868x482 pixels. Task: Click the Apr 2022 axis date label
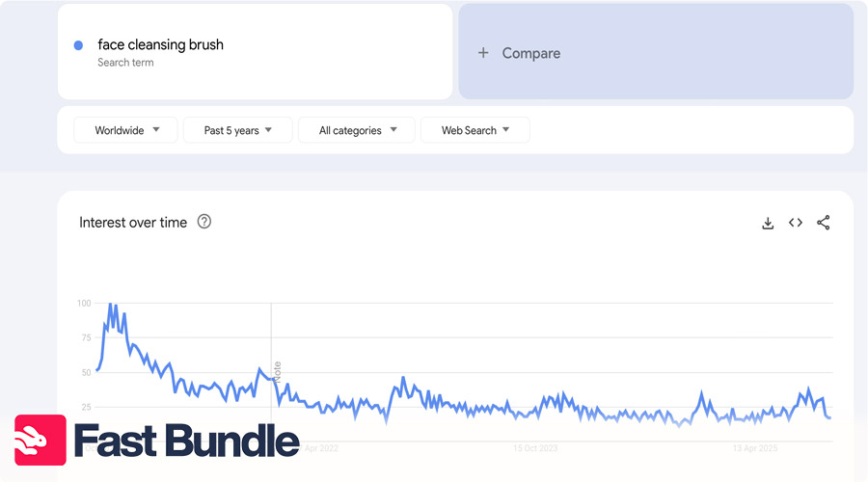pos(321,448)
